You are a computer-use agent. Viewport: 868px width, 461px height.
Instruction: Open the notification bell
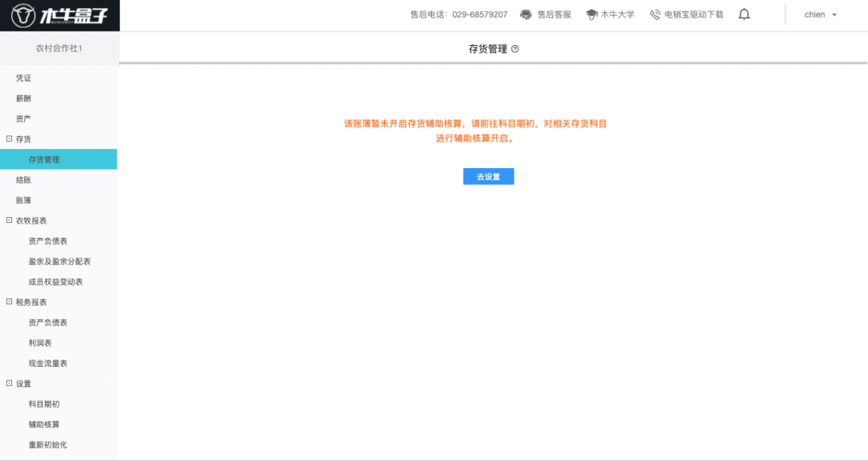point(744,14)
